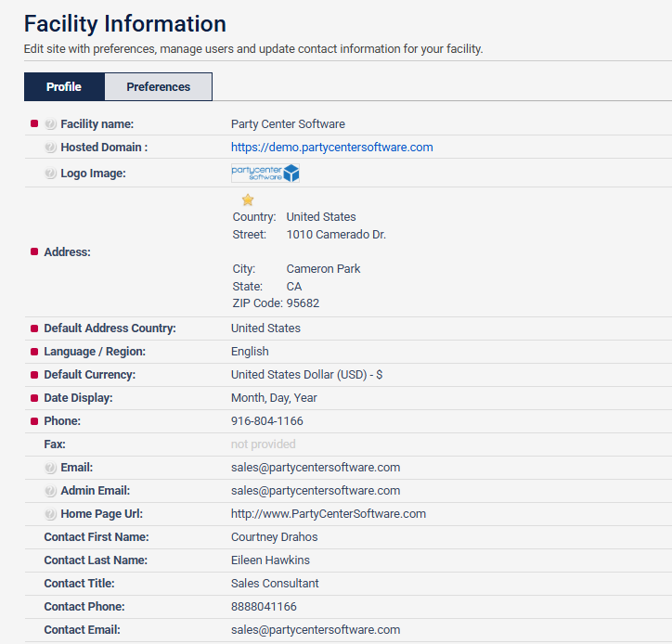Click the Address: field label
Screen dimensions: 672x644
[x=67, y=252]
